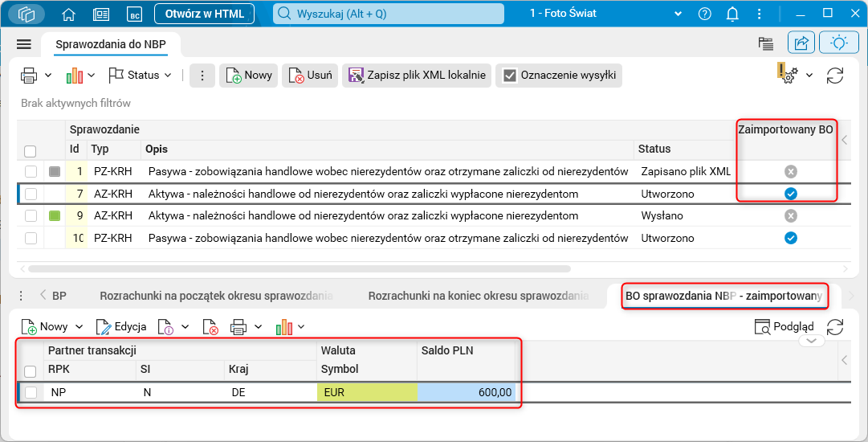Click the Usuń button

click(310, 76)
